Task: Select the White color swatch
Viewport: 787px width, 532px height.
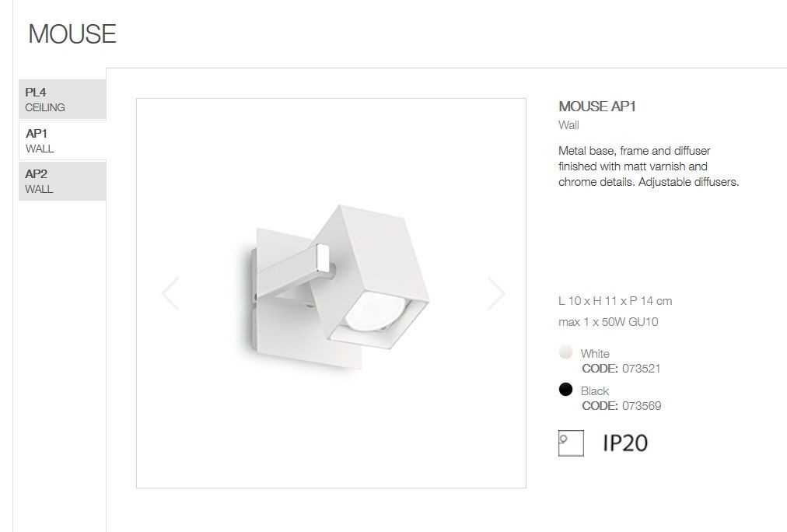Action: point(565,352)
